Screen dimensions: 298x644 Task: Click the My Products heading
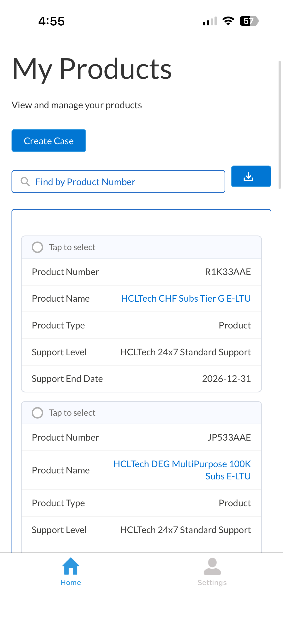[92, 69]
